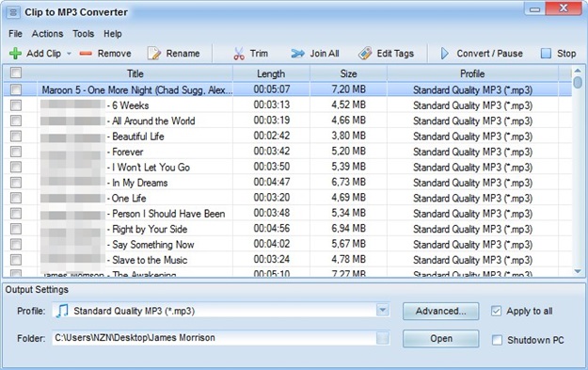
Task: Open the Help menu
Action: pyautogui.click(x=113, y=34)
